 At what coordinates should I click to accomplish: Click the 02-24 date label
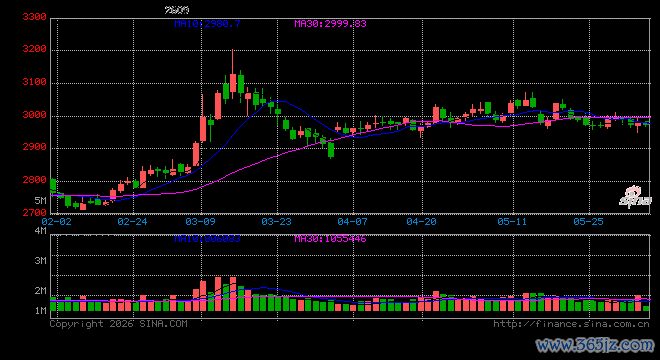click(x=132, y=221)
